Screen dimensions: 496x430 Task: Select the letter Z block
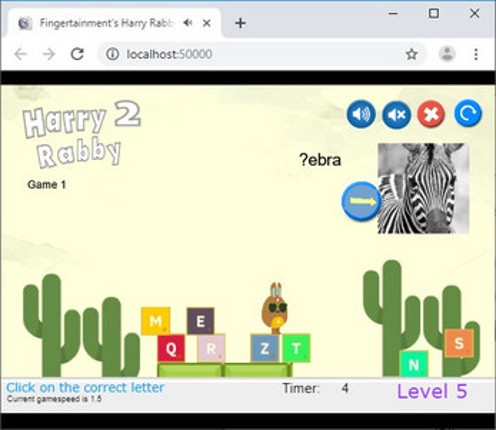tap(265, 348)
